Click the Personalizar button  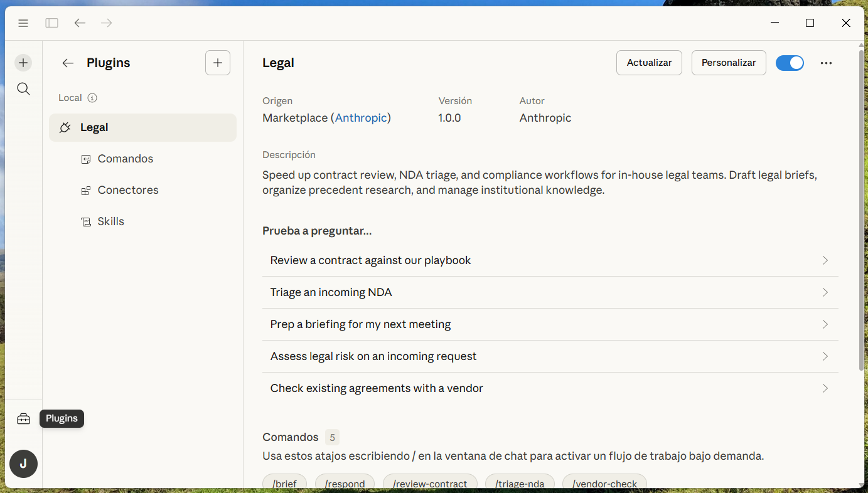coord(729,63)
